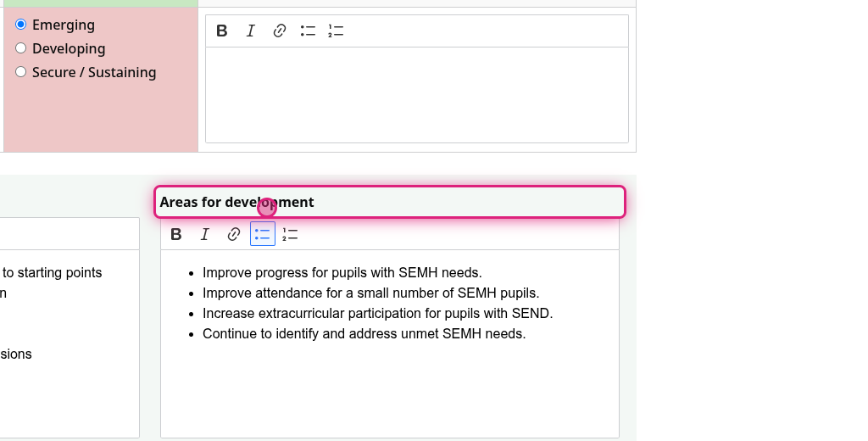The image size is (868, 441).
Task: Click the 'to starting points' text in left editor
Action: (52, 272)
